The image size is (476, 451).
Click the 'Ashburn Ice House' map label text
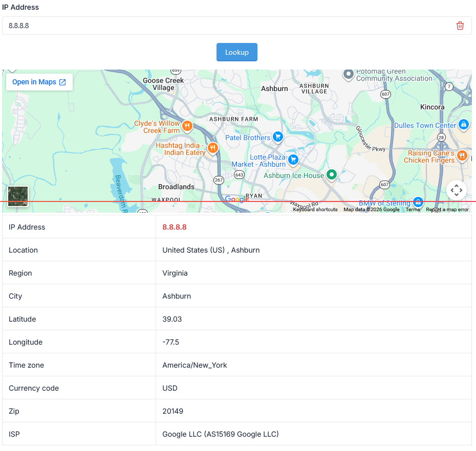coord(294,175)
